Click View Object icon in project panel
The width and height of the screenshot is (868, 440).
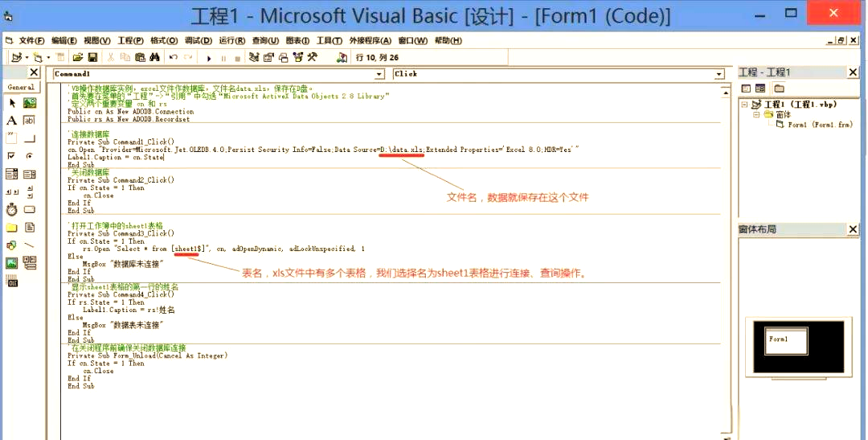click(x=760, y=88)
